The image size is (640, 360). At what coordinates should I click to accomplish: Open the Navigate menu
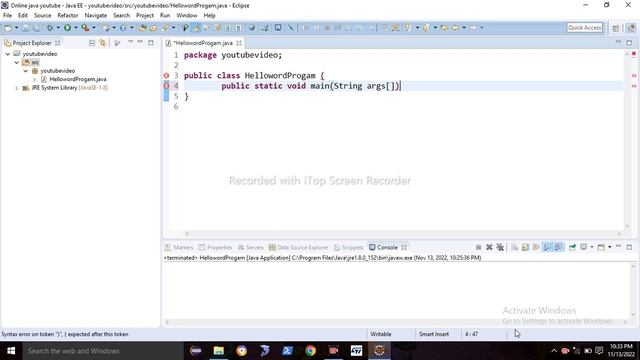coord(96,16)
